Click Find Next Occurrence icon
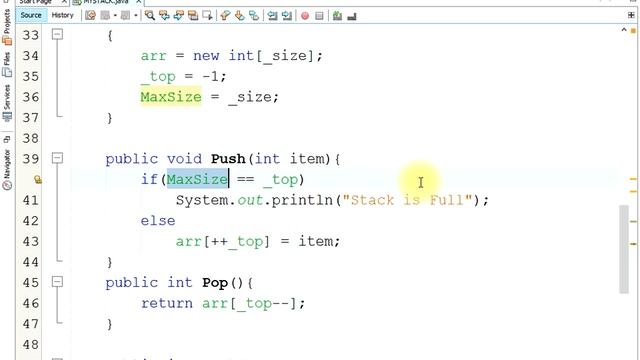 179,16
